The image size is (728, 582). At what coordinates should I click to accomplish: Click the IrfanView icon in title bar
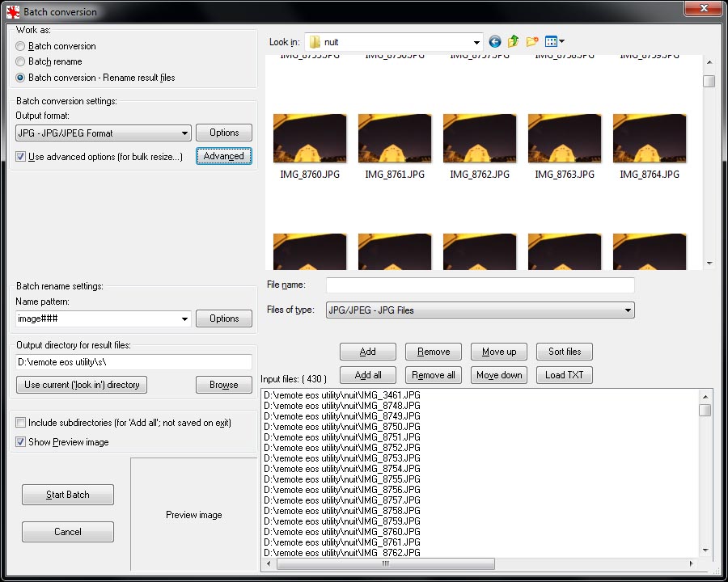(13, 12)
